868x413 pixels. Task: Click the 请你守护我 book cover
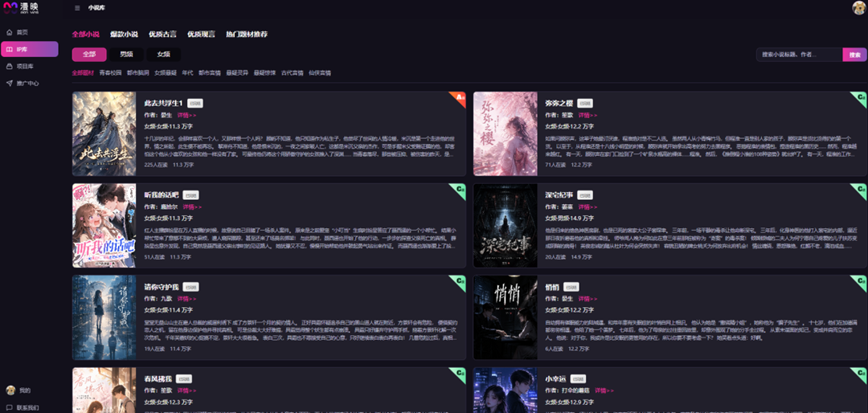point(104,317)
